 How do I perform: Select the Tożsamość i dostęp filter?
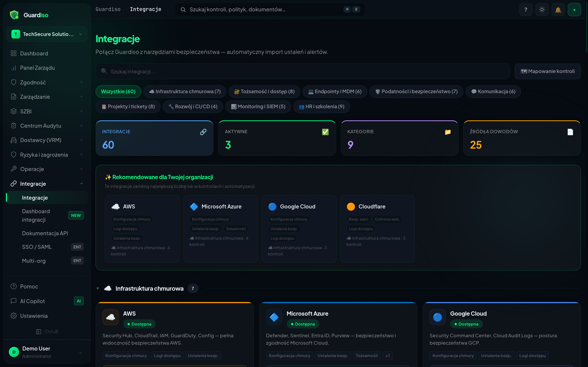(x=264, y=92)
